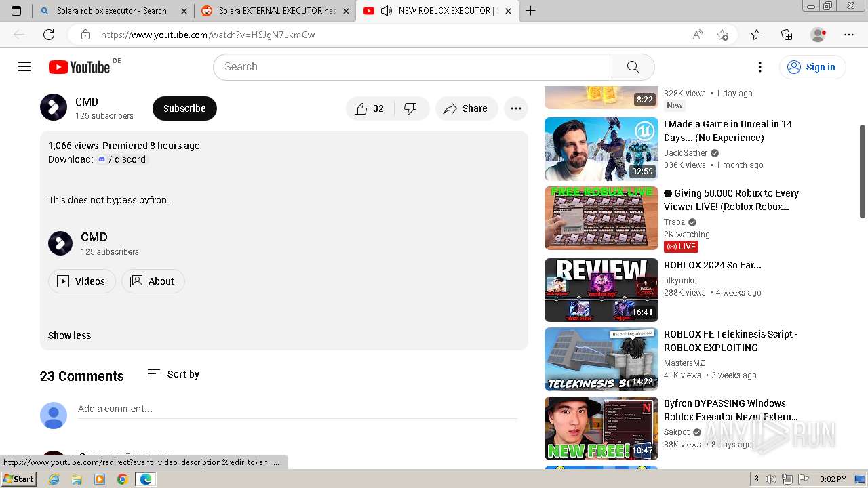Open Unreal game in 14 days thumbnail

pos(601,149)
